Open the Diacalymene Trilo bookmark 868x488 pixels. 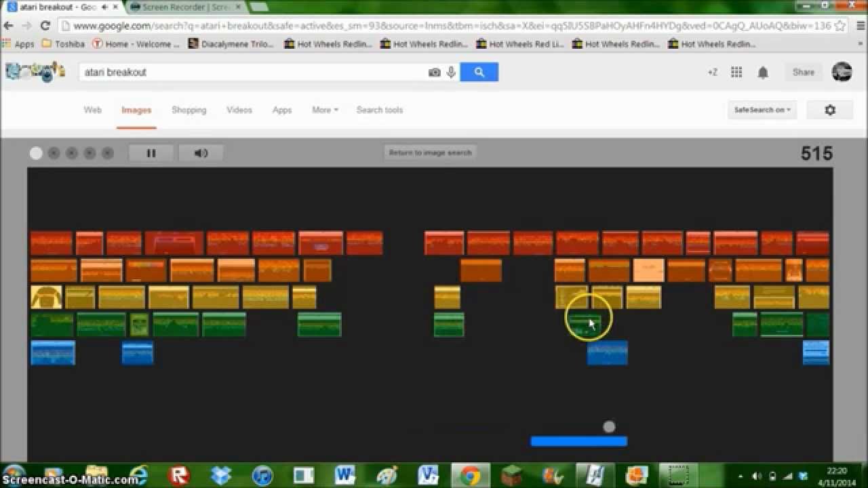(x=231, y=44)
